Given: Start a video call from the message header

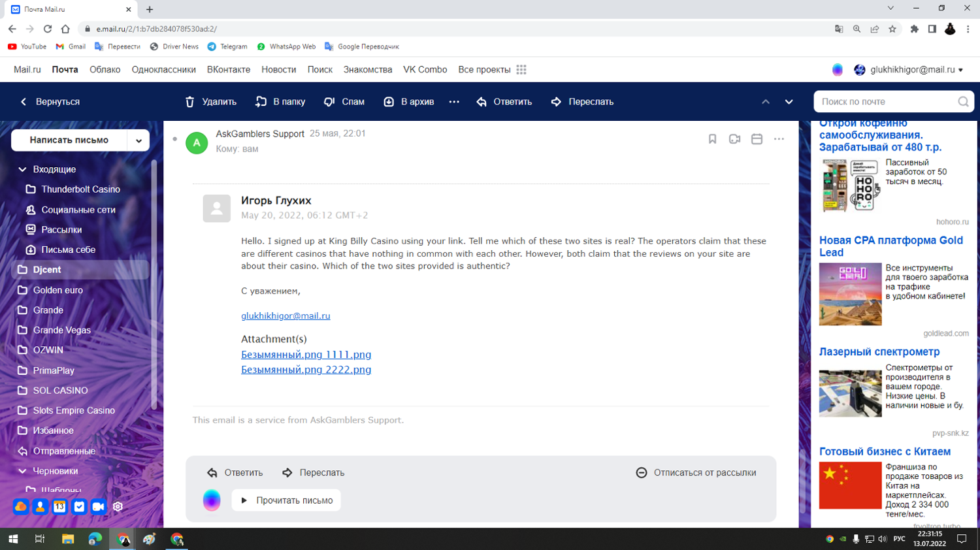Looking at the screenshot, I should click(x=734, y=139).
